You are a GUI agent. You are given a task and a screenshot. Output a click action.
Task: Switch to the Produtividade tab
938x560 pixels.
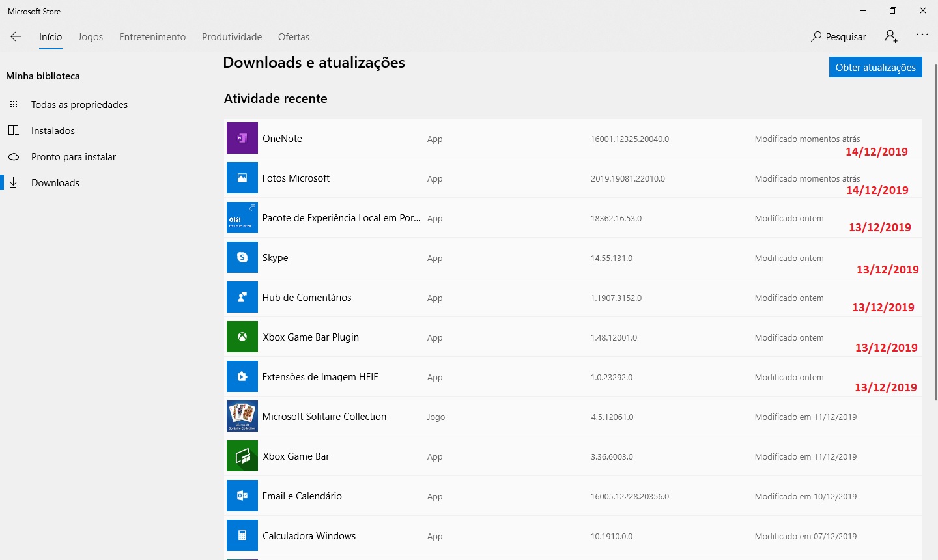coord(232,37)
